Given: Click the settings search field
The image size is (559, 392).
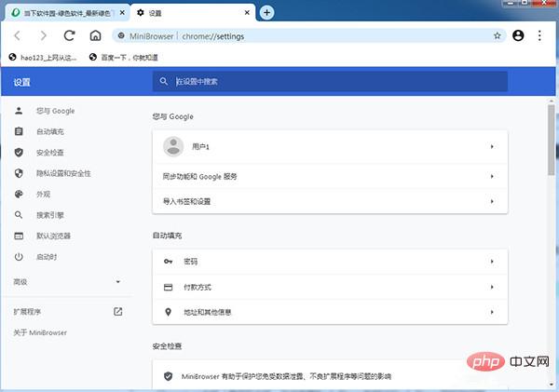Looking at the screenshot, I should [330, 82].
